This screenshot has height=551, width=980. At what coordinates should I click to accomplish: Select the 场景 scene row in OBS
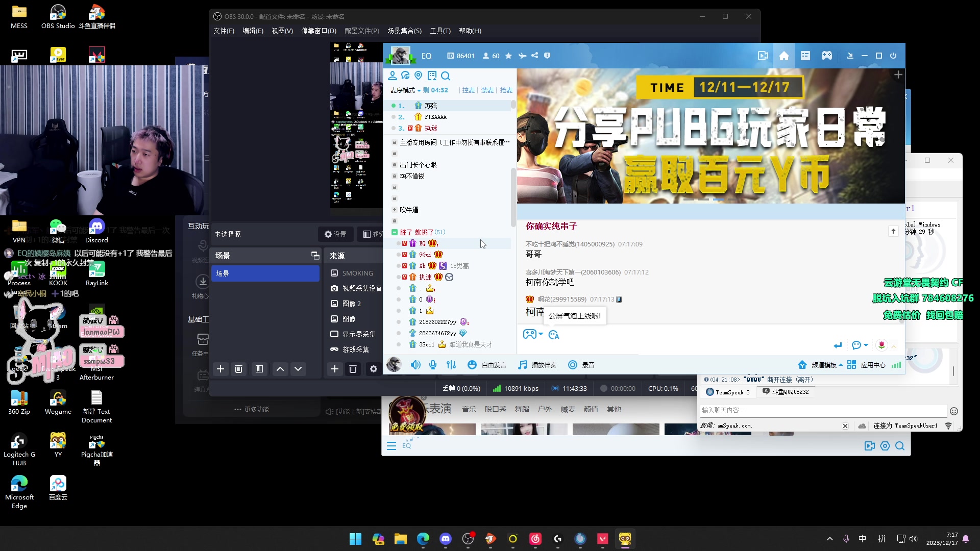pyautogui.click(x=265, y=273)
